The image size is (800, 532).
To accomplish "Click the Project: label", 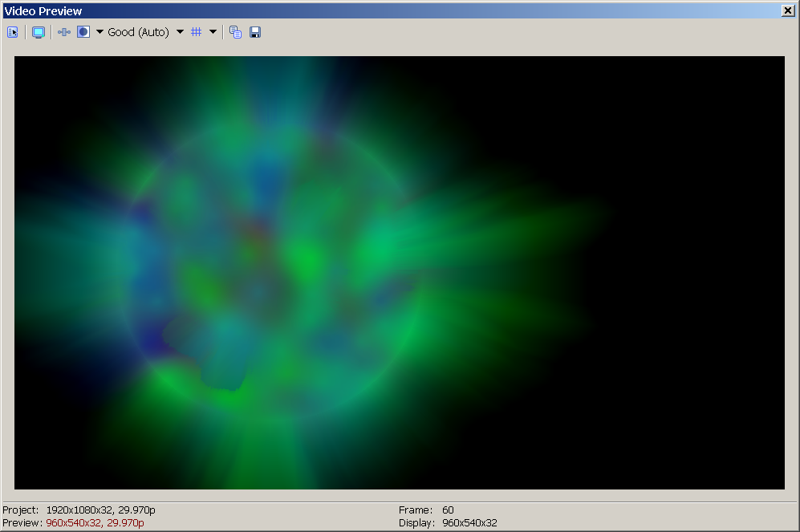I will pyautogui.click(x=20, y=510).
